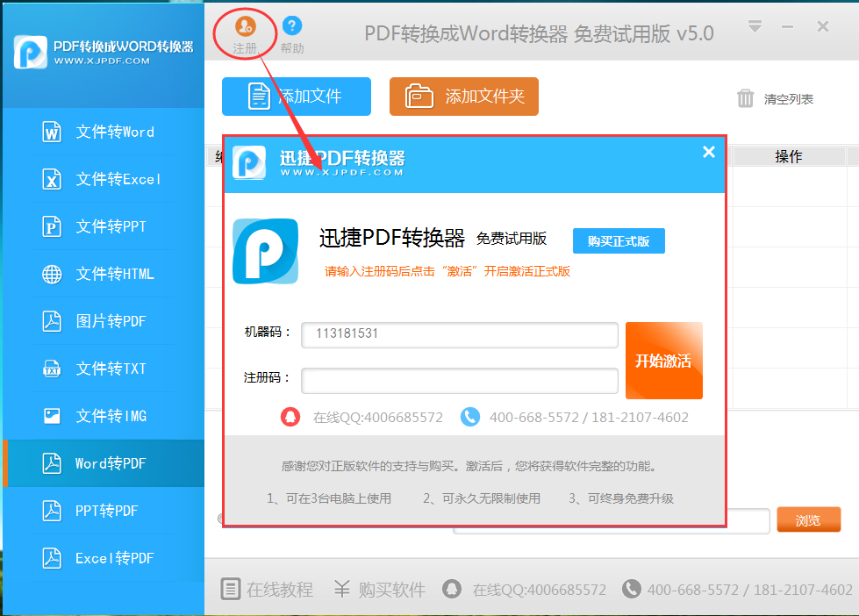859x616 pixels.
Task: Click the HTML globe icon in sidebar
Action: tap(52, 274)
